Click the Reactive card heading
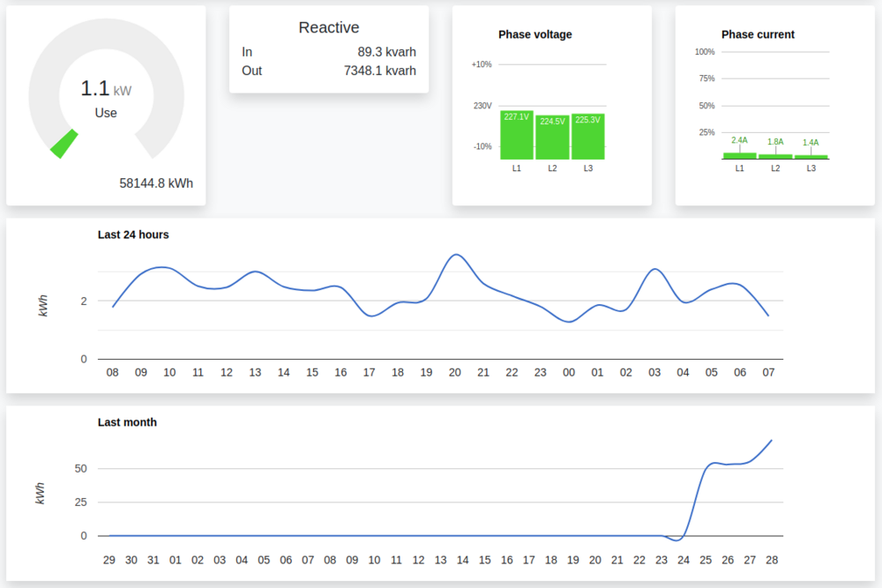The image size is (882, 588). pos(328,27)
